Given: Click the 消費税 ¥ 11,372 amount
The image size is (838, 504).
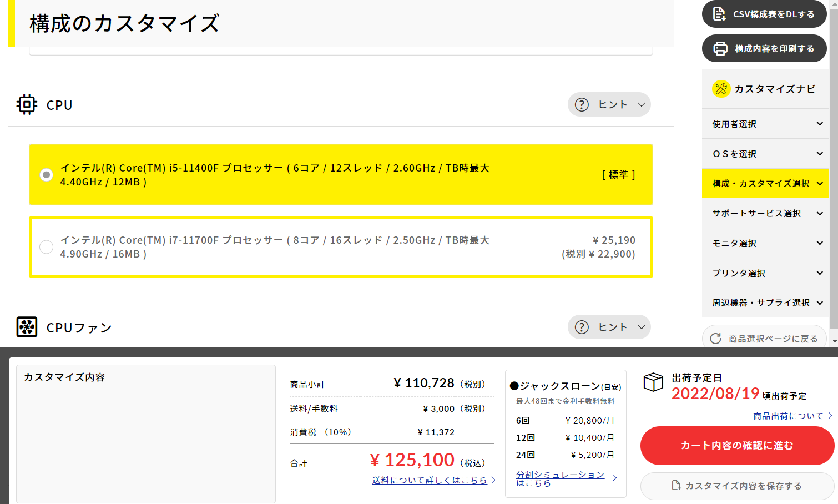Looking at the screenshot, I should (436, 432).
